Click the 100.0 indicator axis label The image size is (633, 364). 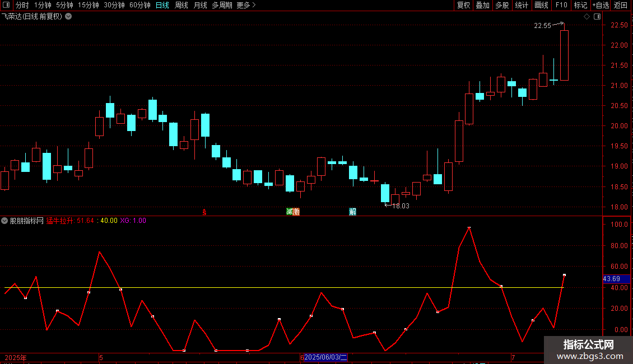[x=619, y=225]
